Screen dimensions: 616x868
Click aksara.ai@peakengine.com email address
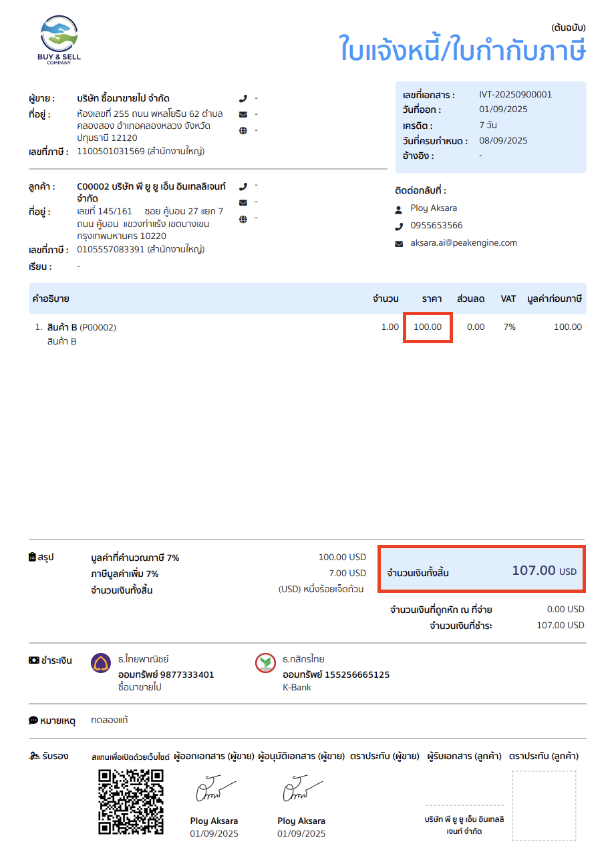click(464, 243)
